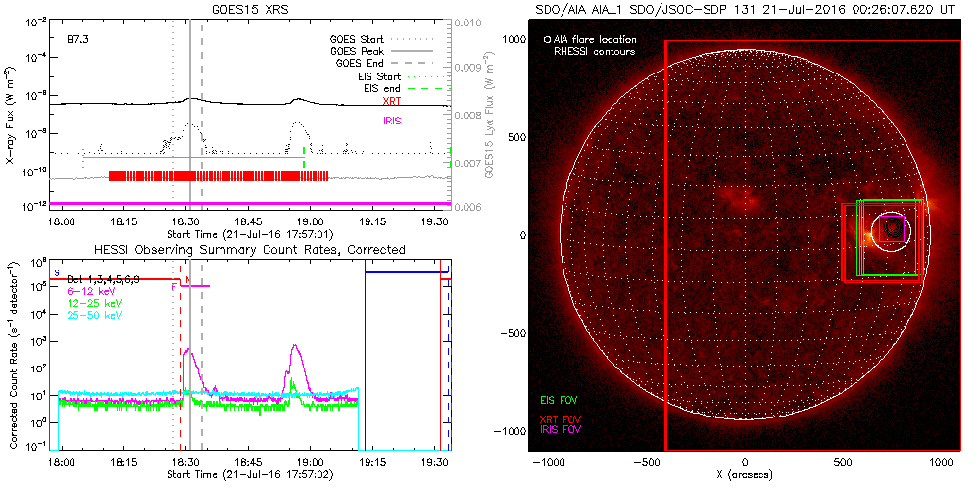Click the second magenta 6-12 keV peak near 18:57
Viewport: 980px width, 490px height.
pos(296,349)
